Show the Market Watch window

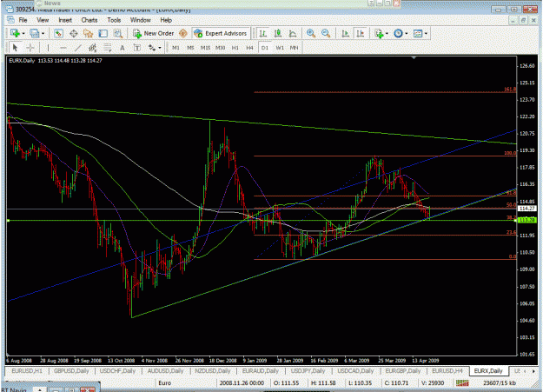[x=58, y=33]
